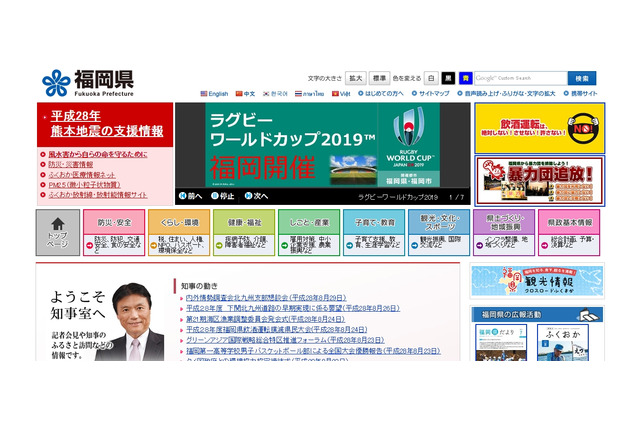Click the Rugby World Cup 2019 banner
This screenshot has height=426, width=640.
pos(322,145)
